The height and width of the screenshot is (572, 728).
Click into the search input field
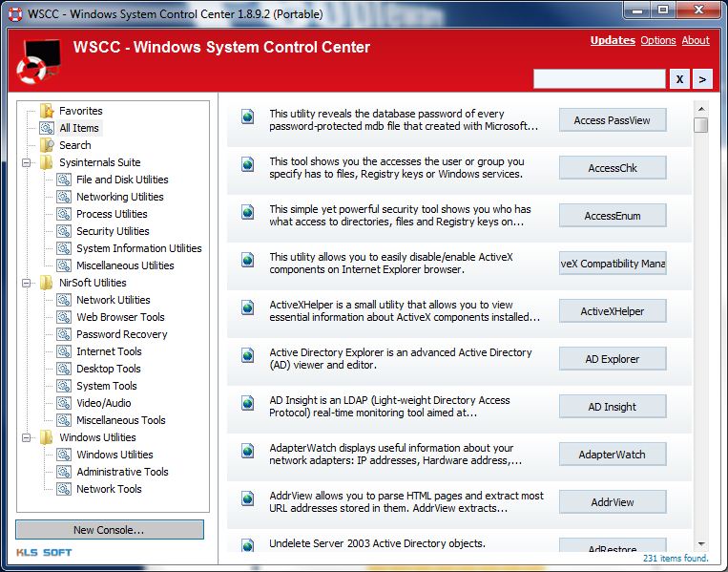point(599,79)
